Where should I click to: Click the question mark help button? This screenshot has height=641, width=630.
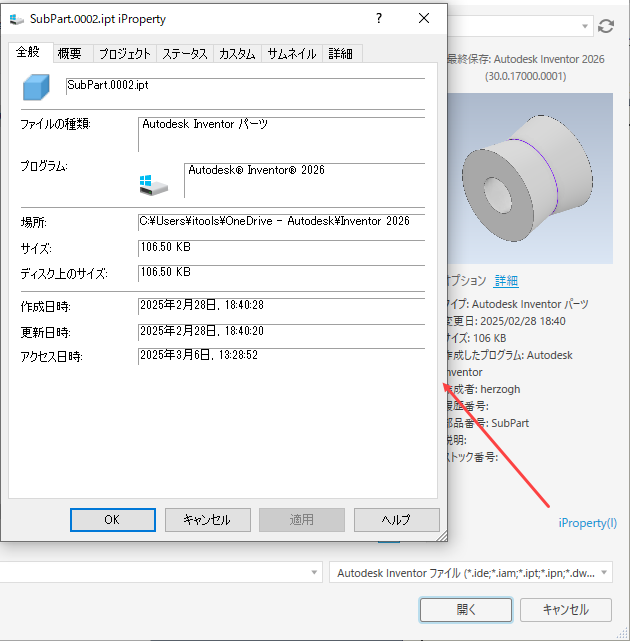[379, 18]
